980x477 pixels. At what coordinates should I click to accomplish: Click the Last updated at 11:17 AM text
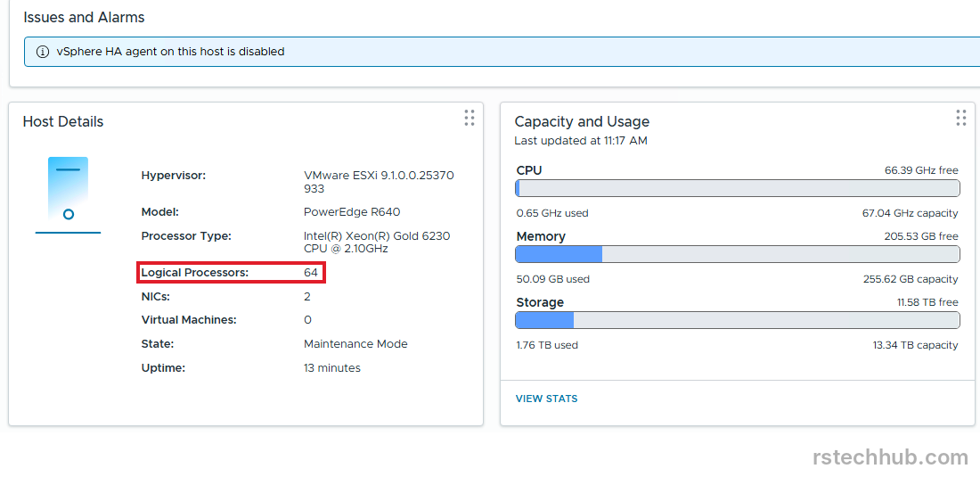point(581,141)
